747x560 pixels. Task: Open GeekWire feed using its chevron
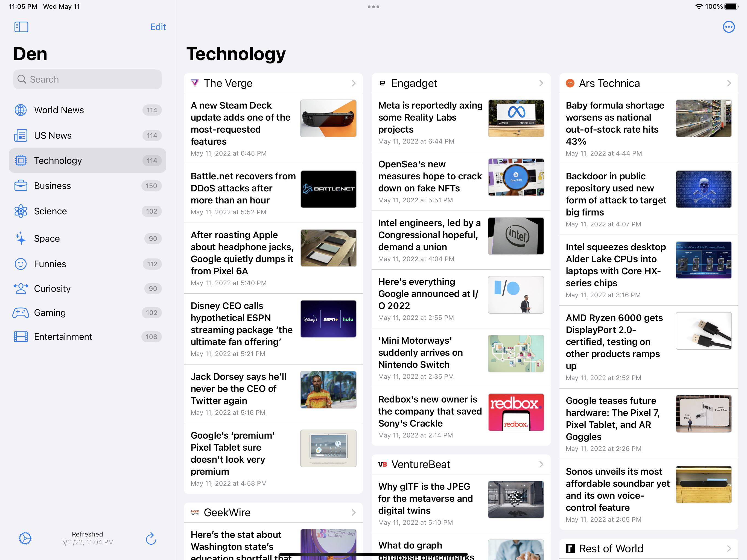pyautogui.click(x=353, y=512)
